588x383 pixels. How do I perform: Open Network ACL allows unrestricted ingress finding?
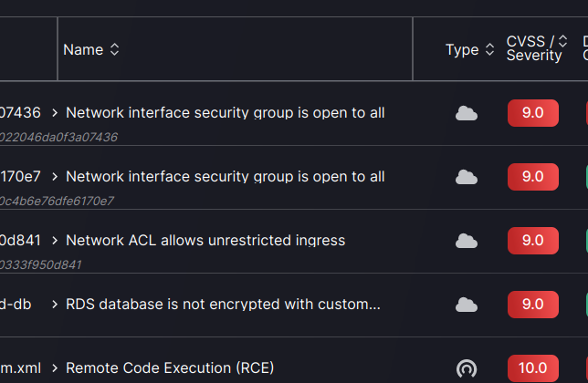[x=205, y=241]
